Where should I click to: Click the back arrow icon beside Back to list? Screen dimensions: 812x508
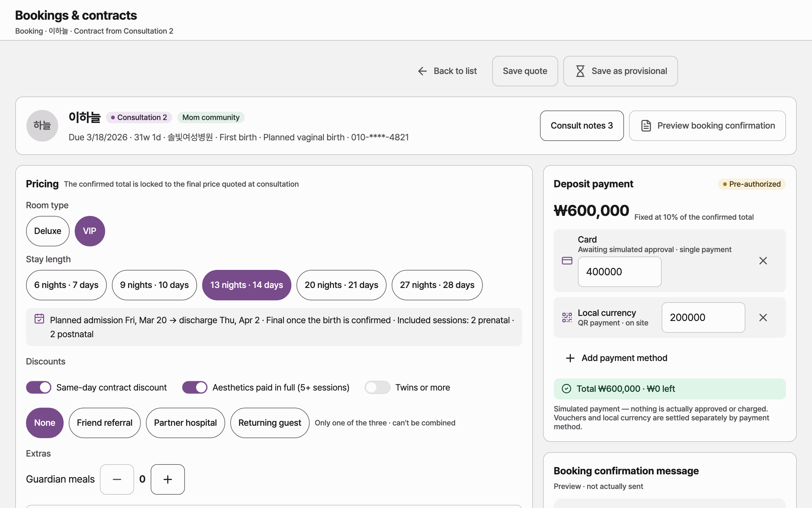(422, 71)
